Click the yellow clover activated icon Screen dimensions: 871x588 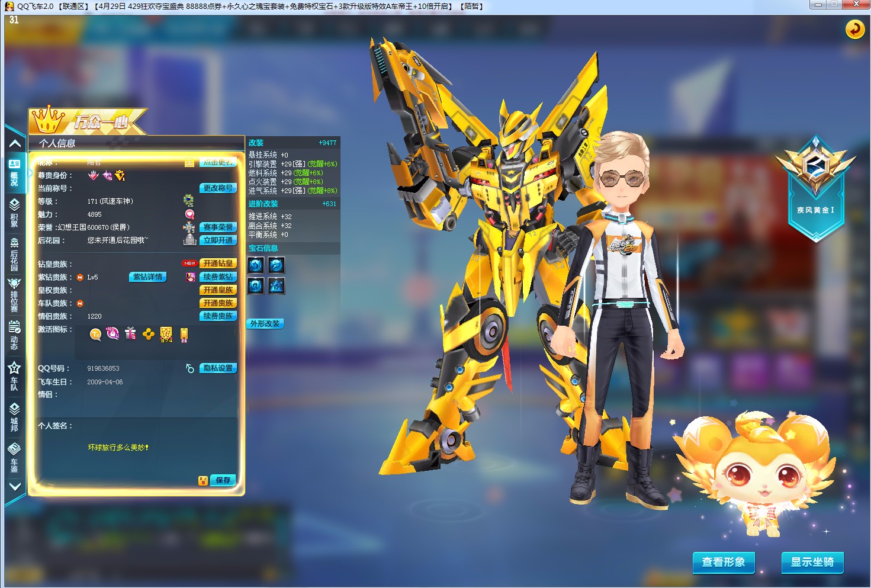pos(149,335)
